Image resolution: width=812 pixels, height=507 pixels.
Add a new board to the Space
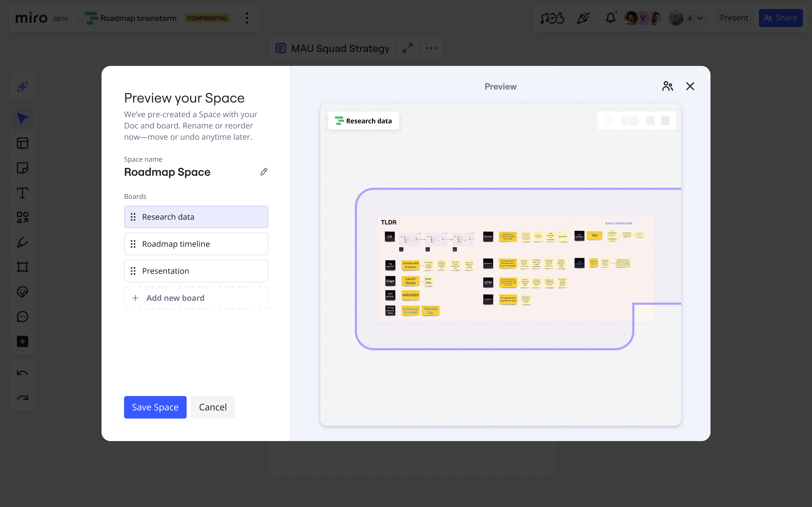point(196,298)
